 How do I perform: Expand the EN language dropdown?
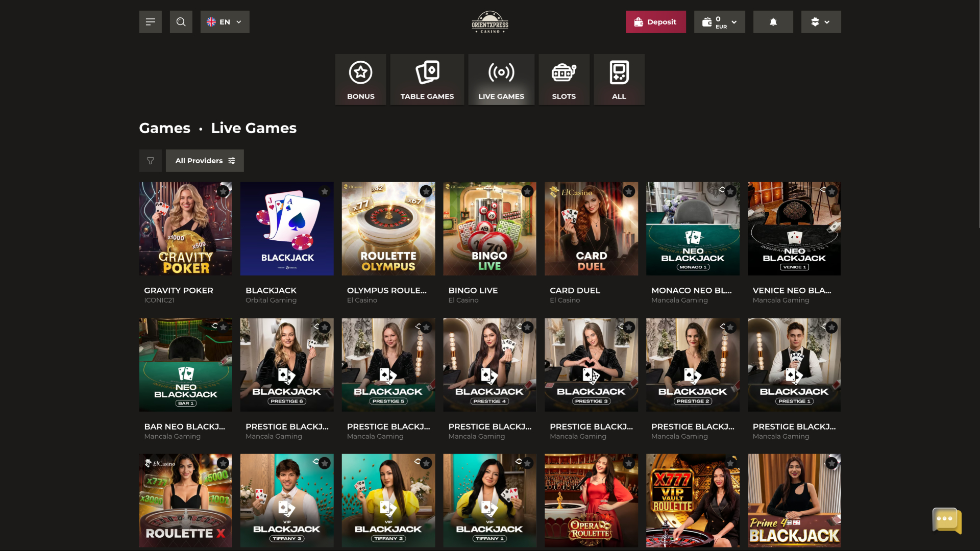tap(225, 22)
